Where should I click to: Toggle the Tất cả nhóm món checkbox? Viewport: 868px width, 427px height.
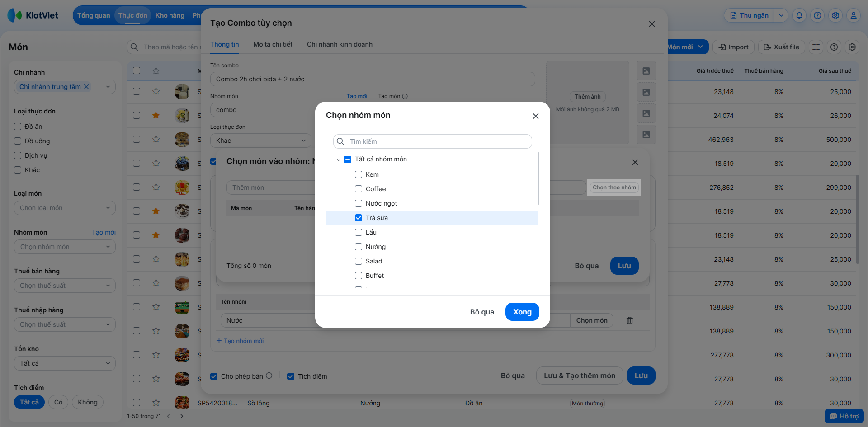pyautogui.click(x=348, y=159)
